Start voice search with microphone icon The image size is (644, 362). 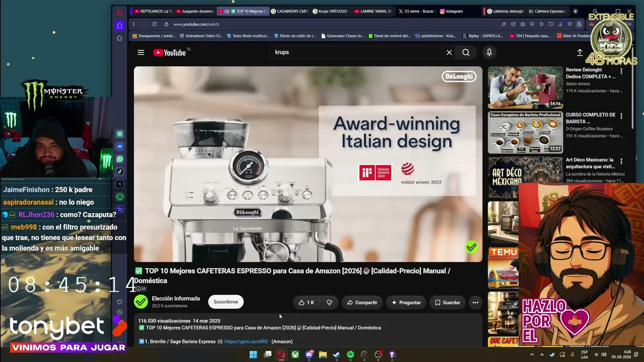pos(489,52)
